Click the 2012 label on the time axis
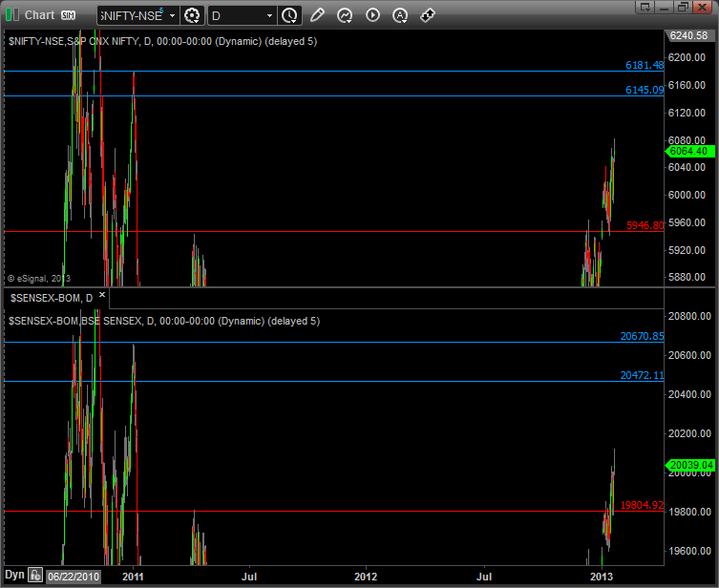This screenshot has height=588, width=719. point(366,577)
